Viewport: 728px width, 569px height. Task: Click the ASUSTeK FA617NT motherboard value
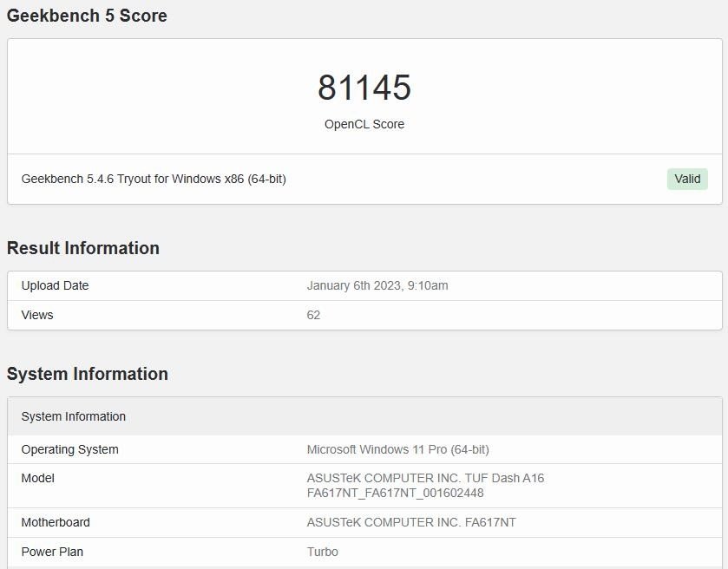(411, 522)
